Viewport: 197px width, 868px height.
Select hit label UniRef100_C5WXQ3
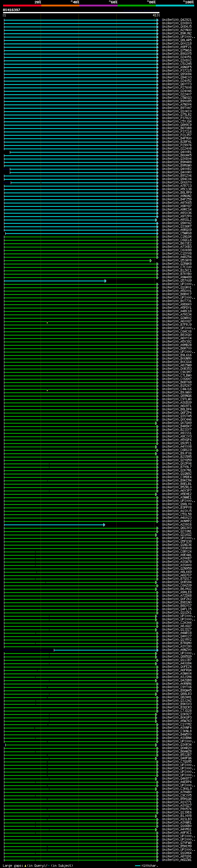pos(177,98)
